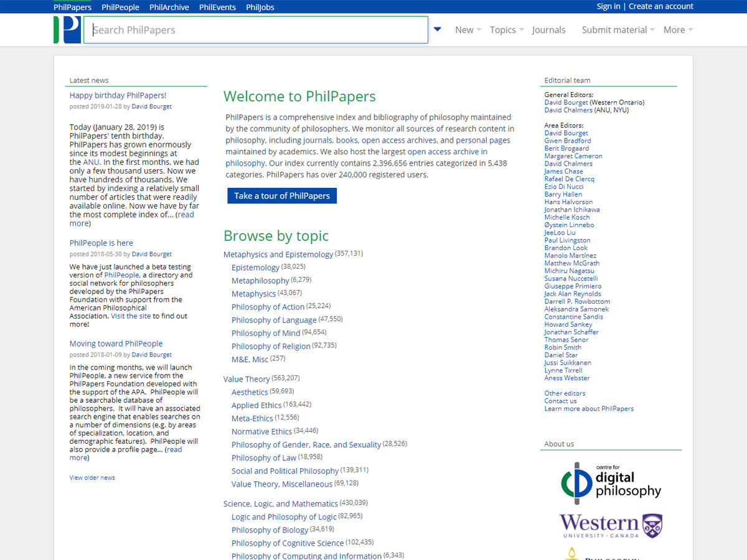Image resolution: width=747 pixels, height=560 pixels.
Task: Click the Centre for Digital Philosophy logo
Action: pyautogui.click(x=611, y=483)
